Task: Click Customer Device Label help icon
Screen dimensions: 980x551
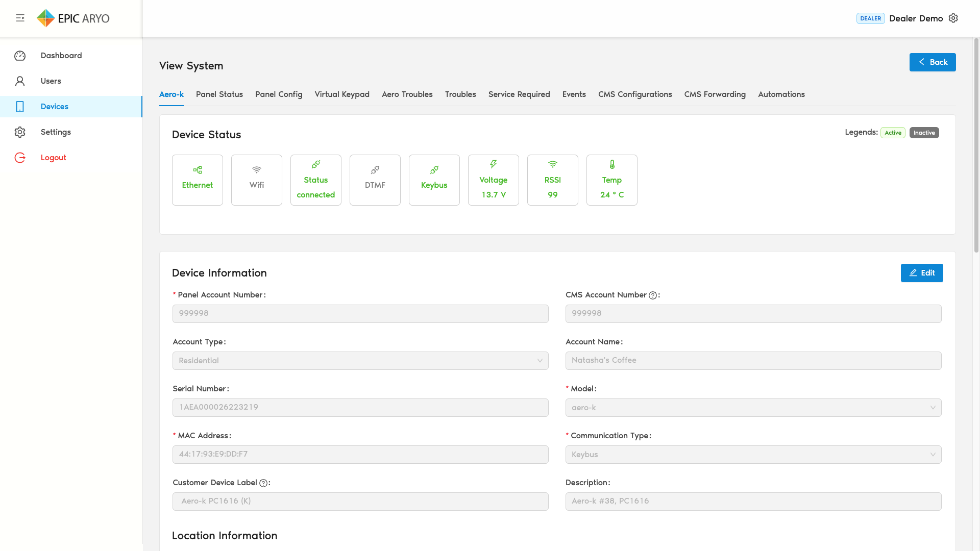Action: (x=263, y=483)
